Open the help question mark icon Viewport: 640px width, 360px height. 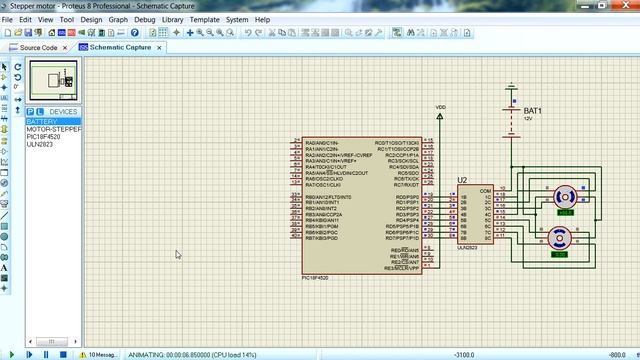click(x=135, y=33)
